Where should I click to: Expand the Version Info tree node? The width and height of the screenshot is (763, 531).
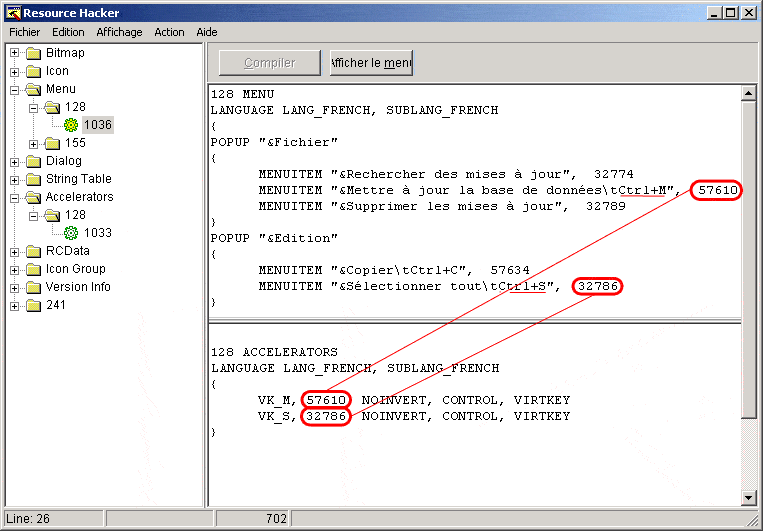[x=15, y=288]
